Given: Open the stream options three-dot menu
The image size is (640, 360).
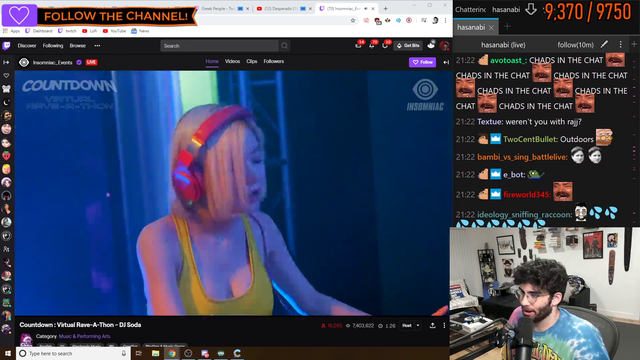Looking at the screenshot, I should tap(444, 325).
